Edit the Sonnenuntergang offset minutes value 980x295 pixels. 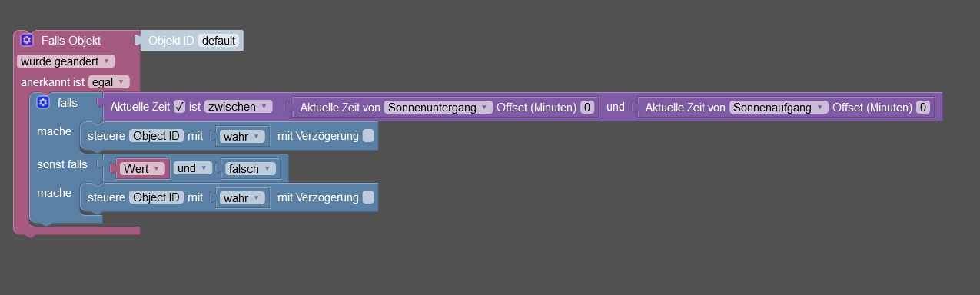(x=587, y=108)
